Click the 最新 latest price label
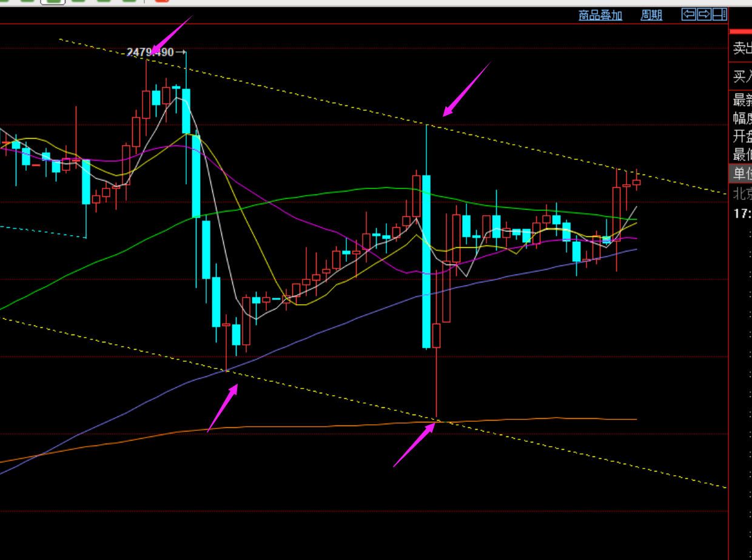 click(x=742, y=100)
